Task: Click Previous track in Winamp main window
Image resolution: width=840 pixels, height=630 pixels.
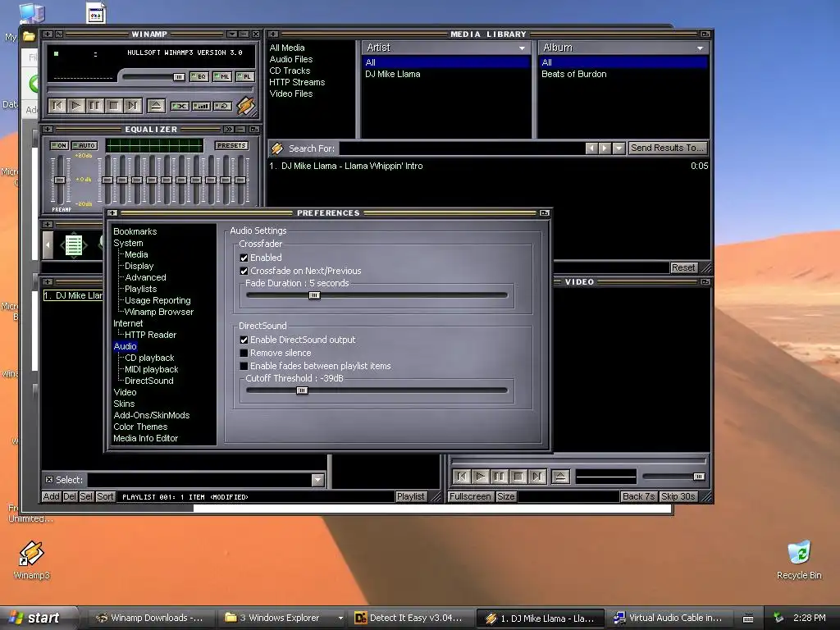Action: pos(57,106)
